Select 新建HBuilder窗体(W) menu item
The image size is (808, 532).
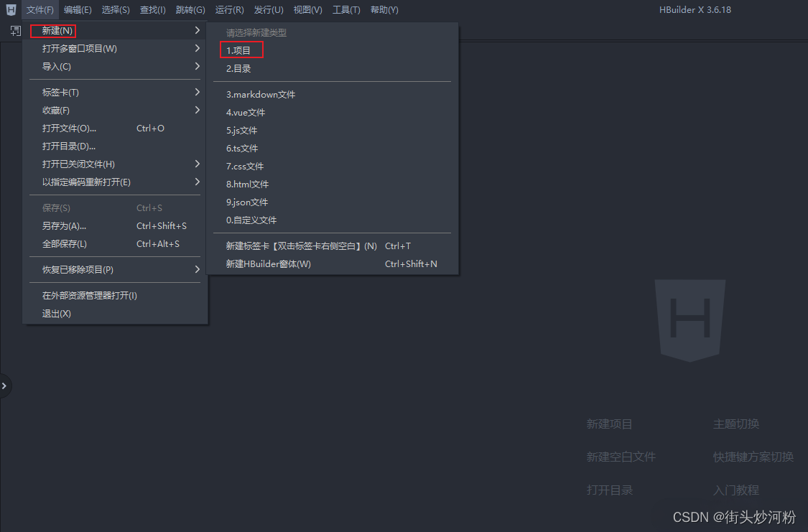269,264
